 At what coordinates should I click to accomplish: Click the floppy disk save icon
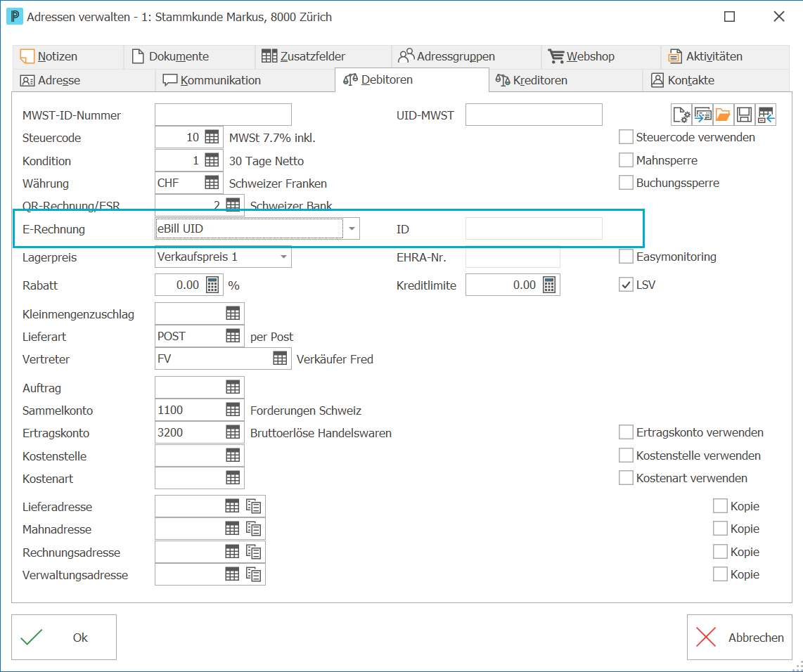point(744,115)
